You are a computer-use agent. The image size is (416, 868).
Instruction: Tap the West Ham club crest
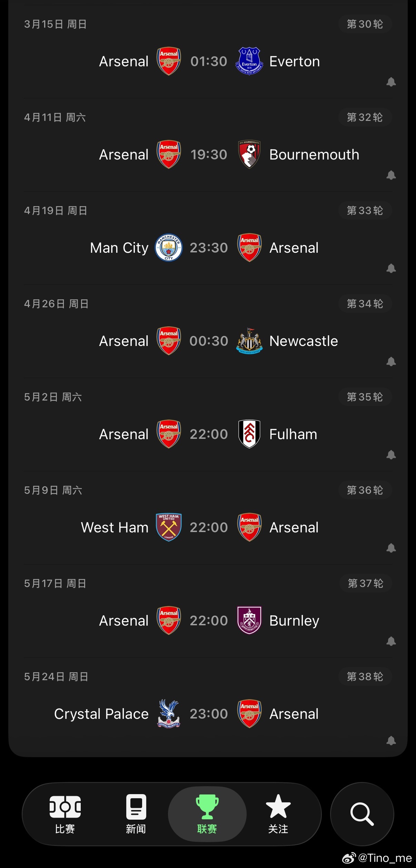[x=169, y=527]
